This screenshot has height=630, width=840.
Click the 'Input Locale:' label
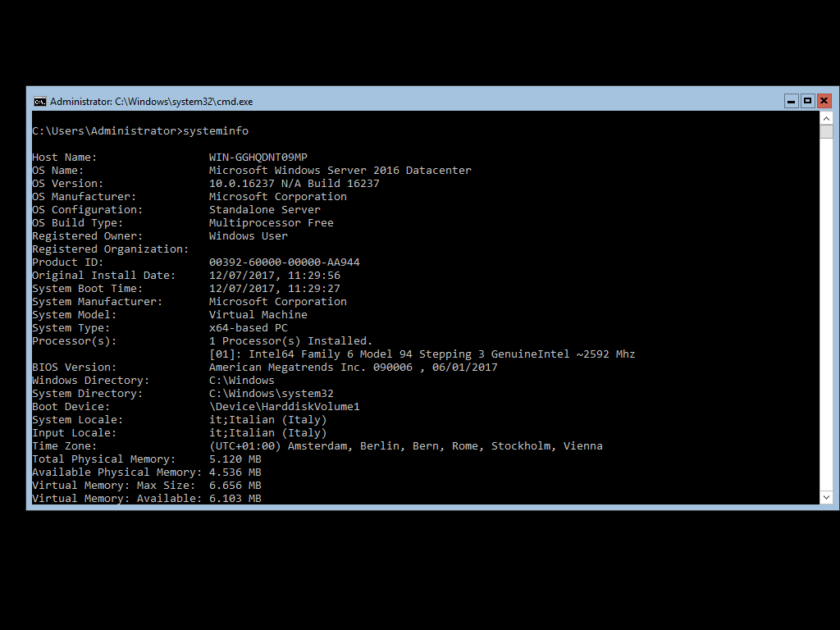pos(74,433)
